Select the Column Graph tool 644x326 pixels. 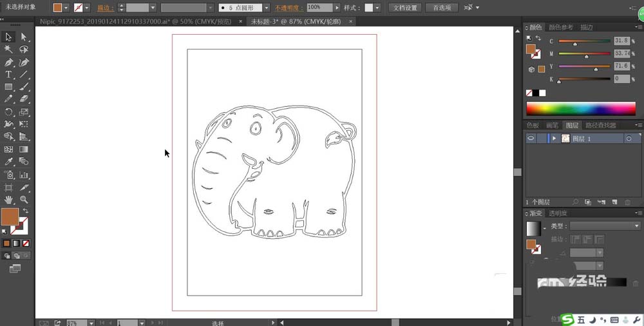[24, 175]
